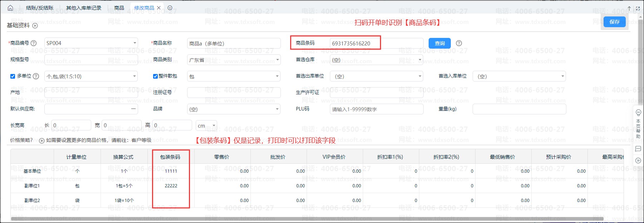Uncheck the 多单位 checkbox
Image resolution: width=644 pixels, height=223 pixels.
(13, 76)
